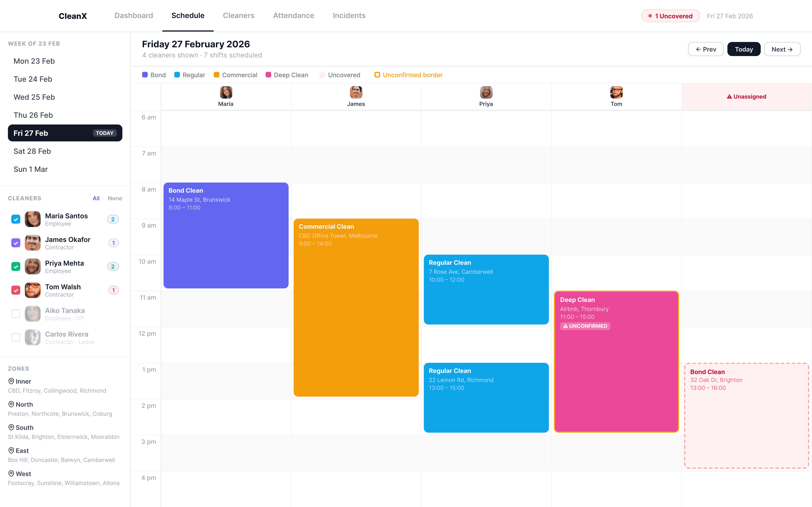This screenshot has width=812, height=507.
Task: Click the Commercial orange legend swatch
Action: 216,75
